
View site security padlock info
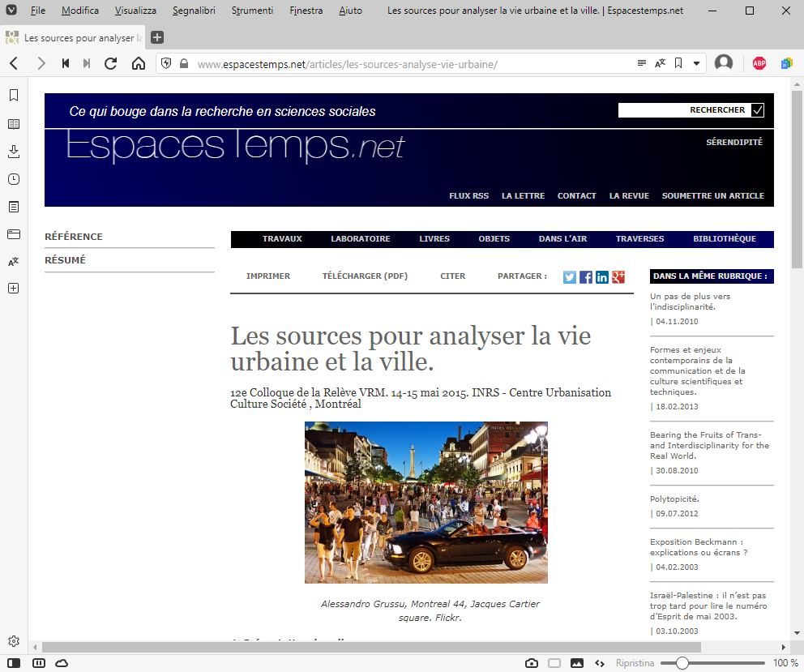pyautogui.click(x=183, y=63)
